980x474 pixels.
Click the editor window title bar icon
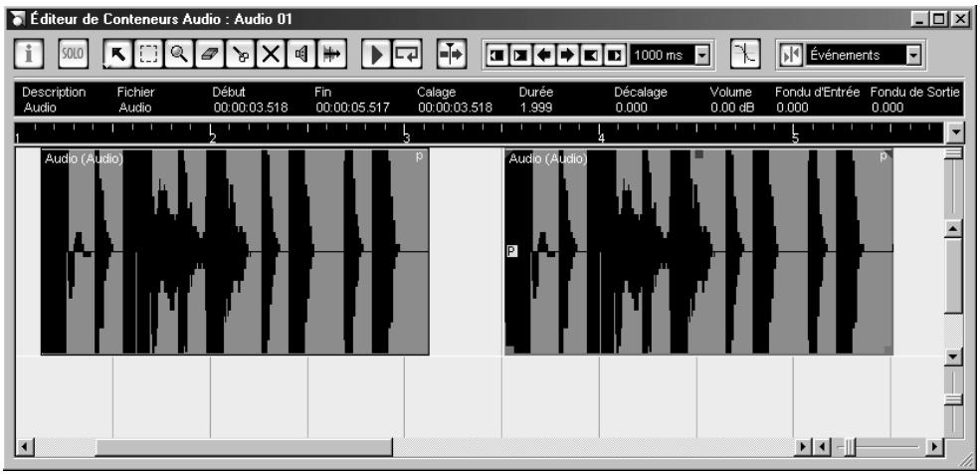coord(18,19)
